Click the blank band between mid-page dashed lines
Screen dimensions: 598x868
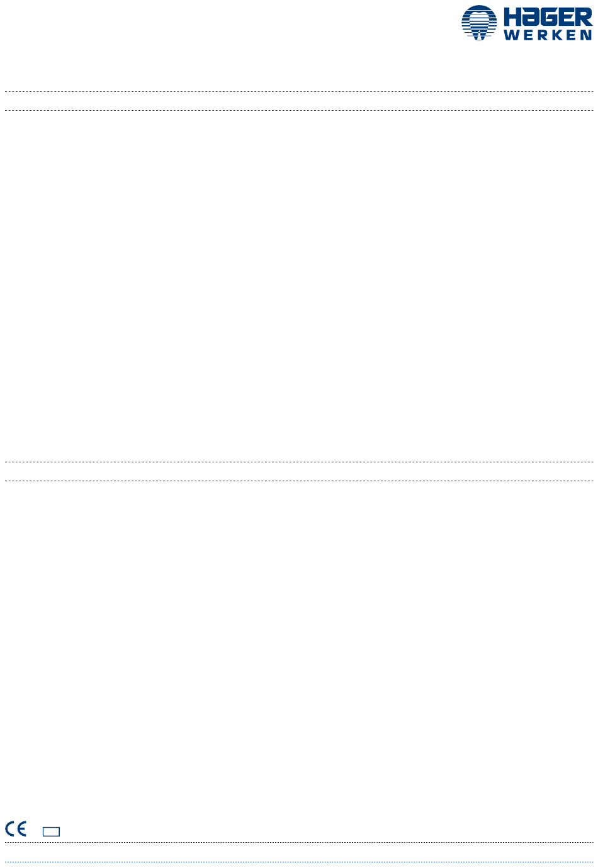click(x=299, y=471)
